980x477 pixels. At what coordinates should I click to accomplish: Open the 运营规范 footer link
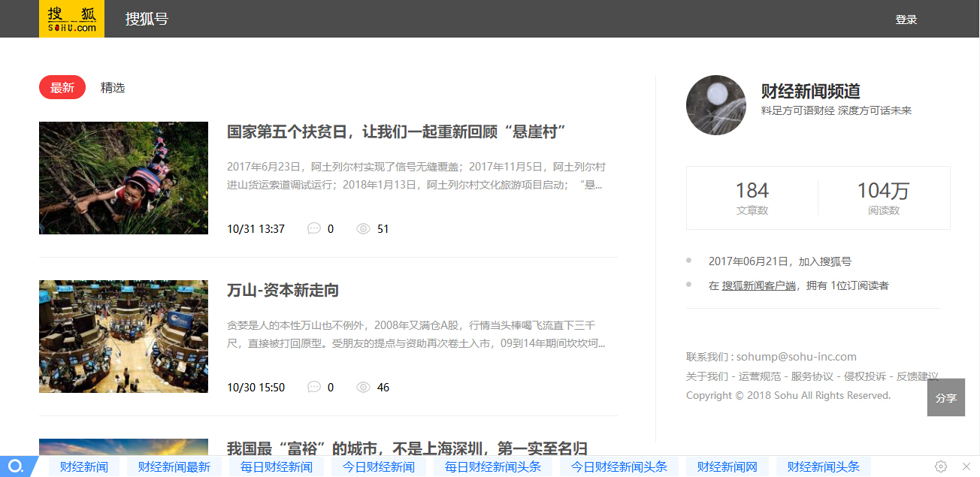click(760, 376)
